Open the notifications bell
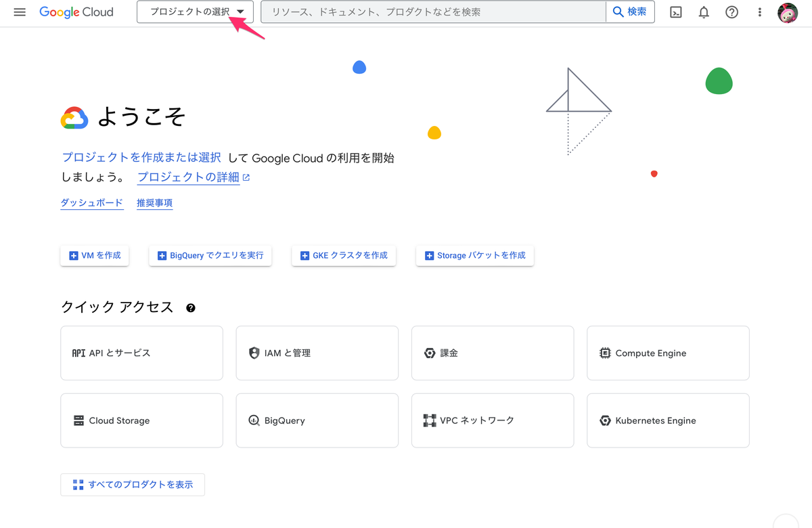Image resolution: width=812 pixels, height=528 pixels. click(704, 12)
